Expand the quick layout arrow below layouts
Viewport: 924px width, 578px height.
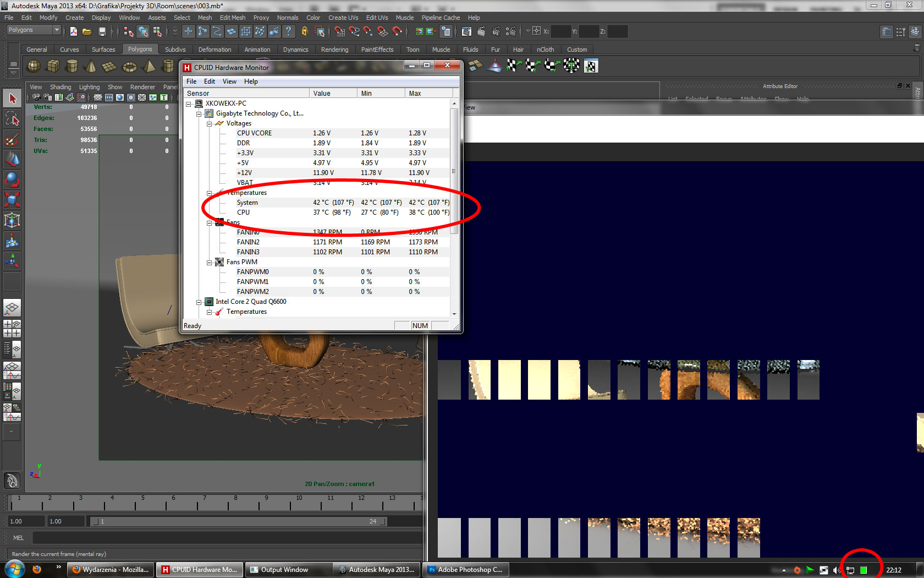coord(12,432)
